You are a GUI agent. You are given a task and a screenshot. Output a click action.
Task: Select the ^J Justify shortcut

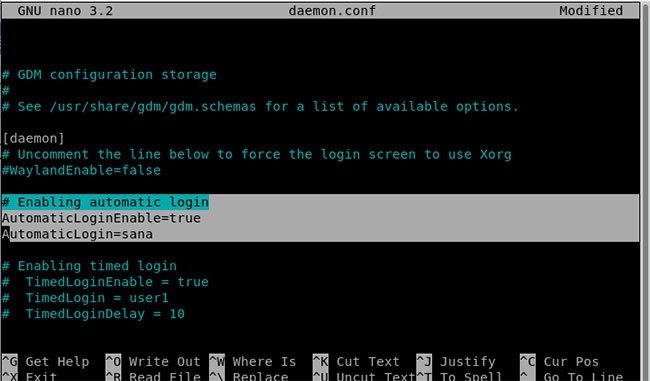coord(456,362)
